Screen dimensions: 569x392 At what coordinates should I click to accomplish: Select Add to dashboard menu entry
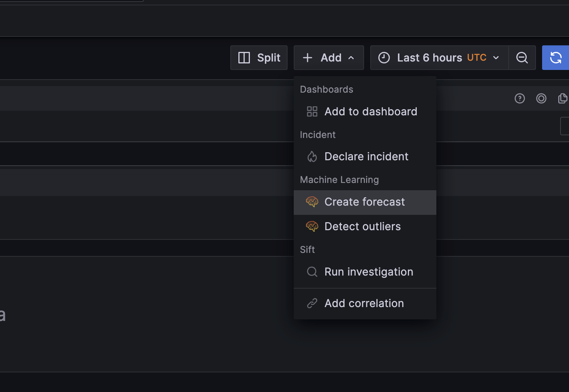pos(371,111)
